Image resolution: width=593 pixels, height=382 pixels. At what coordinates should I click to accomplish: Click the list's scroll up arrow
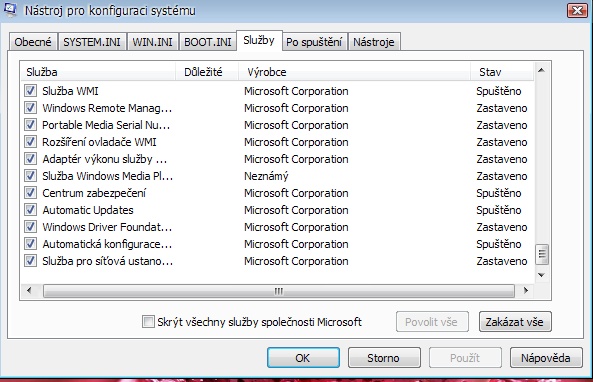coord(541,70)
